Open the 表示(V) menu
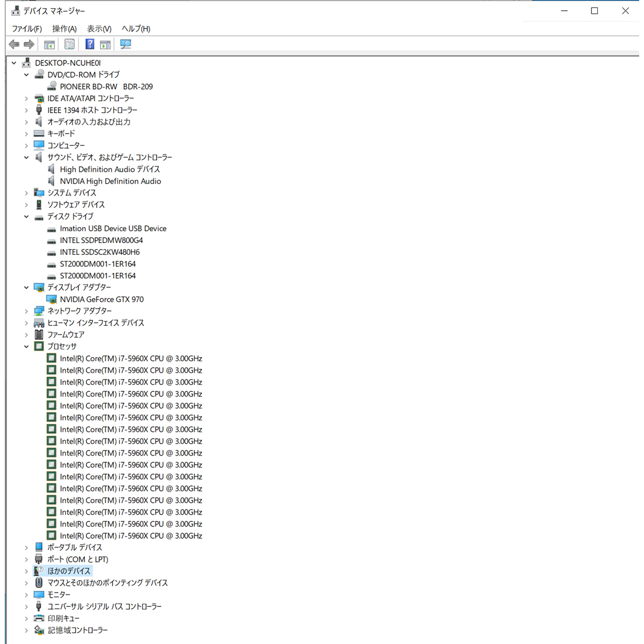 (99, 28)
